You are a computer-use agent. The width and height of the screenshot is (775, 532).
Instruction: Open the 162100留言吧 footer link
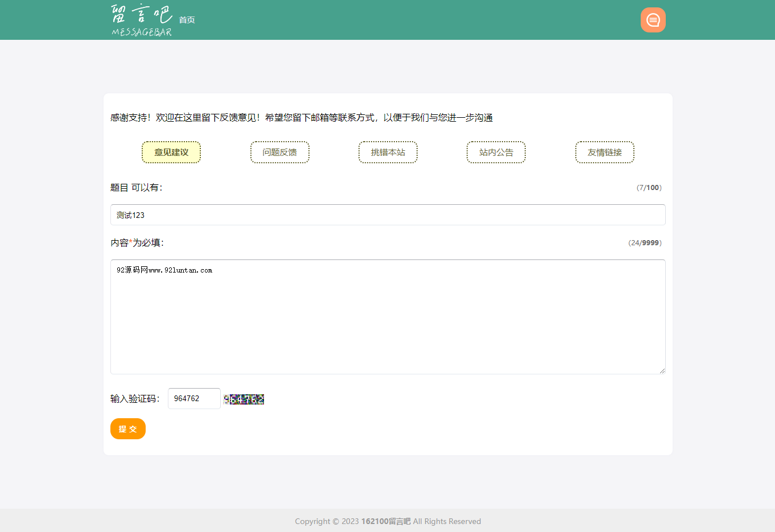[x=386, y=521]
